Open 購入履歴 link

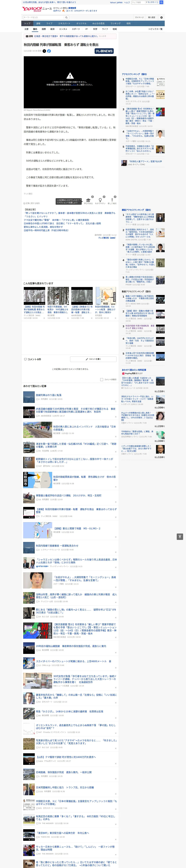click(x=152, y=18)
